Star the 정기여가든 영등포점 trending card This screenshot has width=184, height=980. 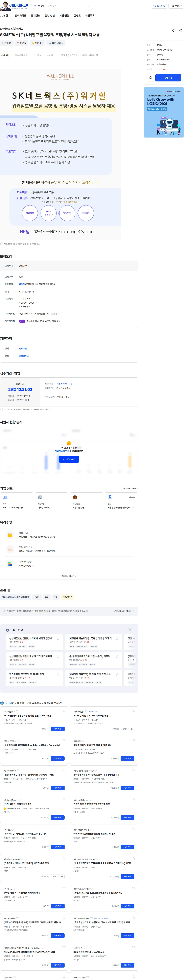click(58, 674)
